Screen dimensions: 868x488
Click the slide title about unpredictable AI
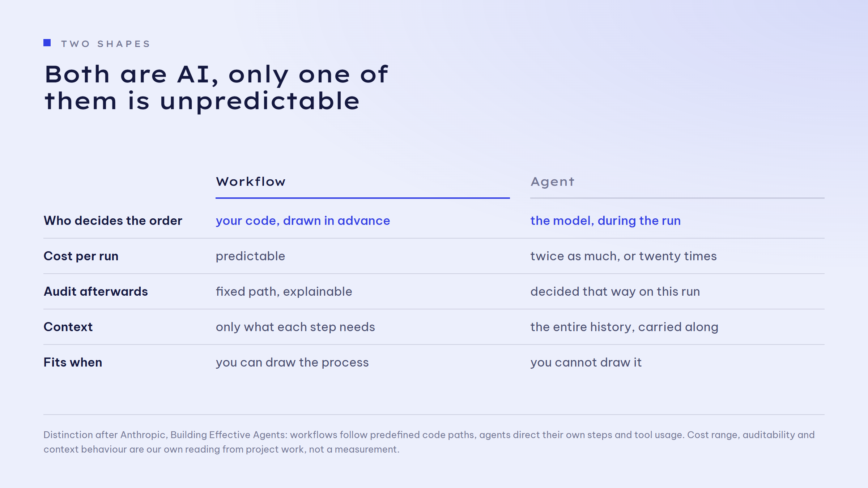point(216,87)
